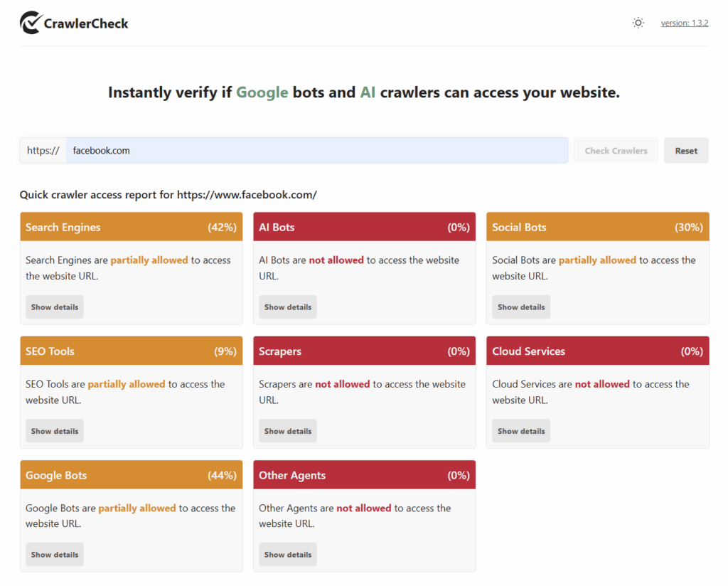The image size is (728, 586).
Task: Click the (30%) Social Bots score
Action: point(688,228)
